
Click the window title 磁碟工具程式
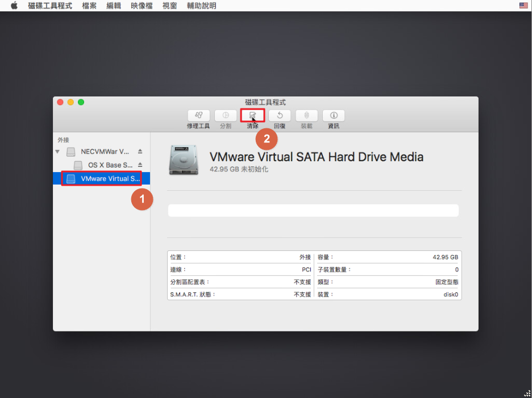click(265, 102)
